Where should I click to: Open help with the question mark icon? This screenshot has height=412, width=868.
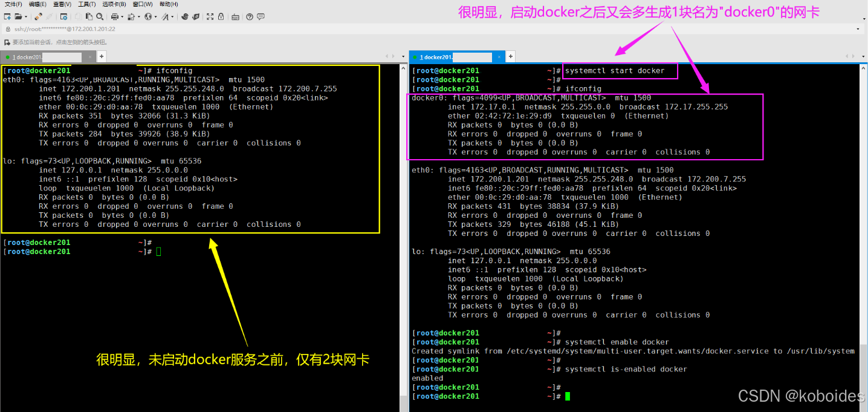pyautogui.click(x=250, y=17)
